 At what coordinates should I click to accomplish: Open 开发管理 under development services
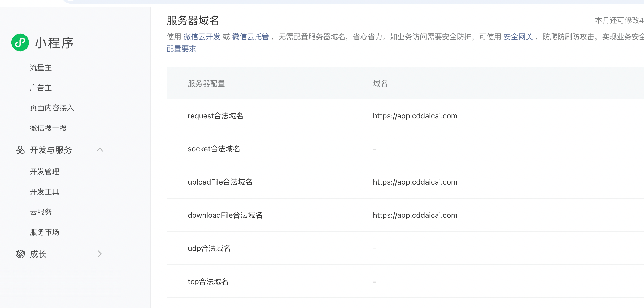point(45,172)
